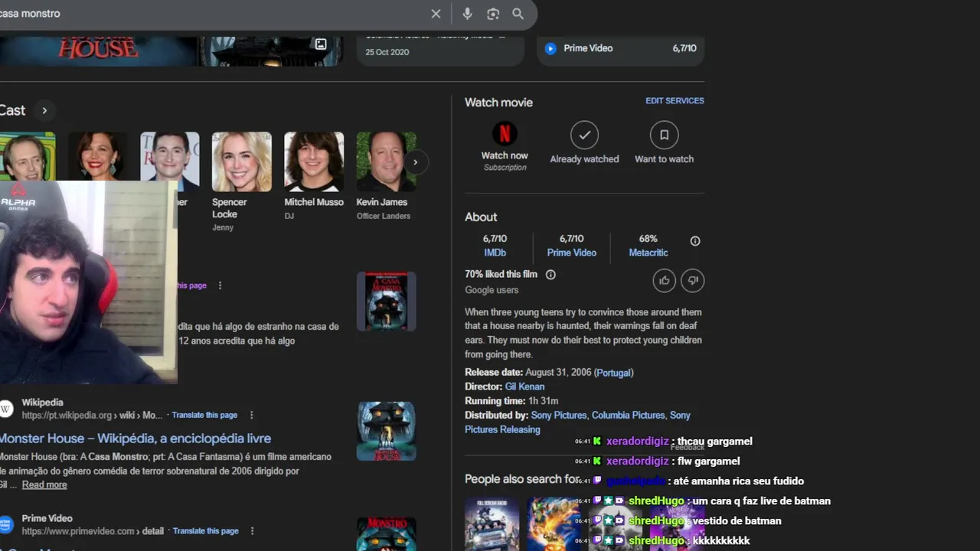Open Spencer Locke cast photo

241,161
